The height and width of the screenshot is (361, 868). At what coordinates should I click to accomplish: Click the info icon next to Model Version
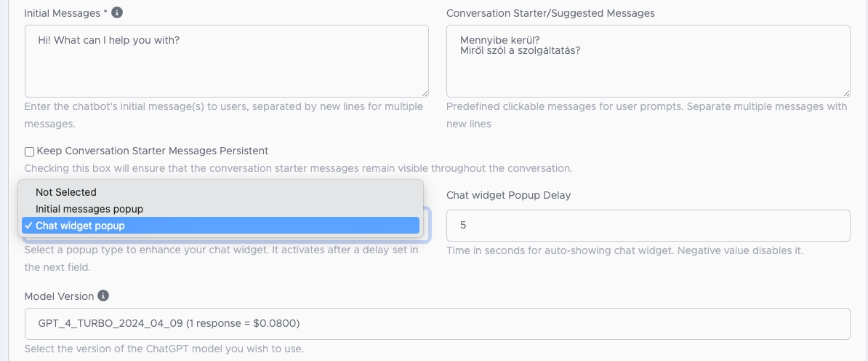103,296
